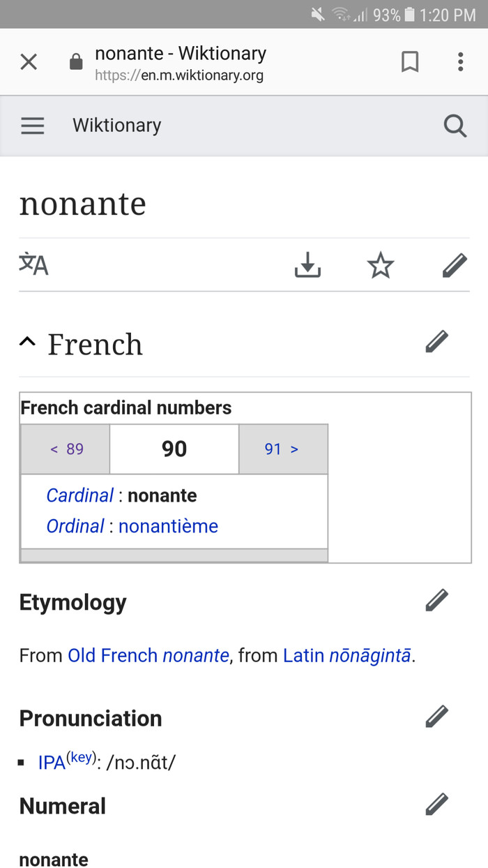Add page to watchlist with star
This screenshot has width=488, height=868.
[x=381, y=265]
